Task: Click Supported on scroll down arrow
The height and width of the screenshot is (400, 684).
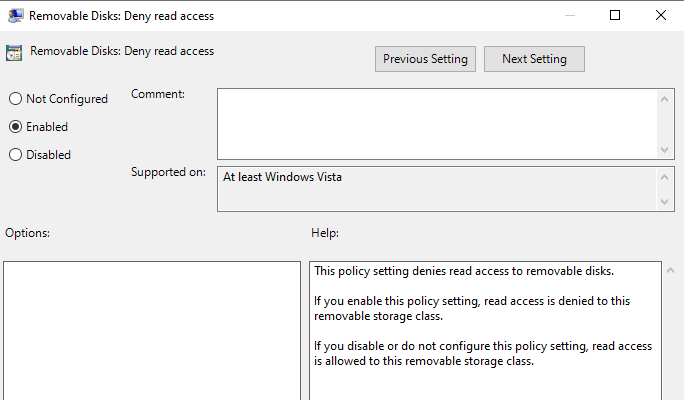Action: coord(664,202)
